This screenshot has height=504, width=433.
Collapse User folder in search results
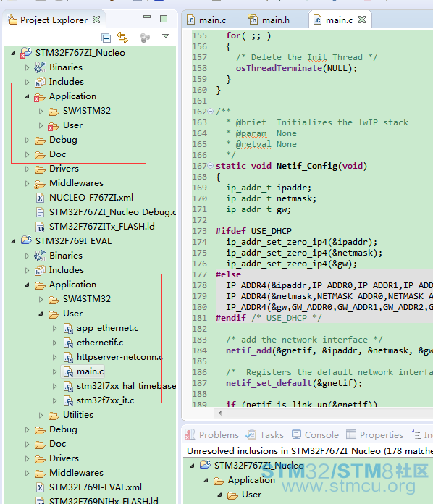tap(220, 495)
